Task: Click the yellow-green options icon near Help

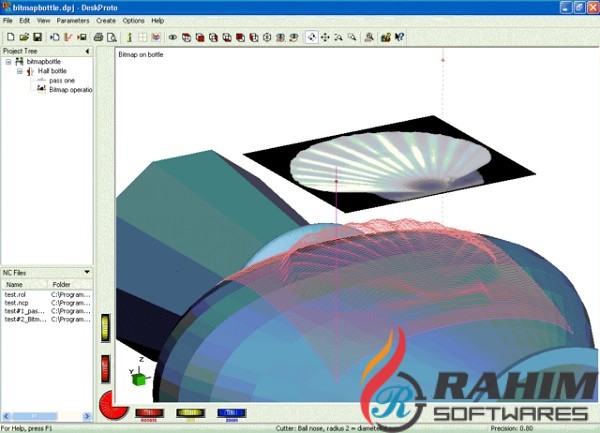Action: click(x=386, y=37)
